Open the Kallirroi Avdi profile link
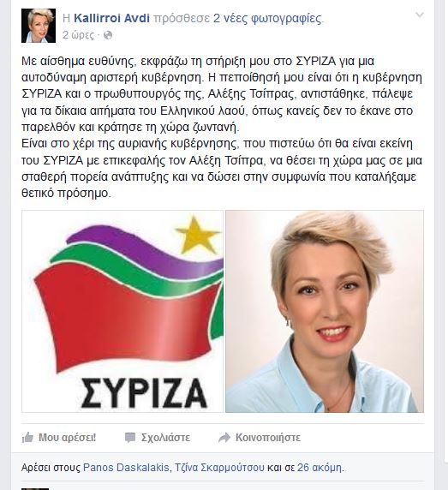The width and height of the screenshot is (448, 490). (111, 19)
